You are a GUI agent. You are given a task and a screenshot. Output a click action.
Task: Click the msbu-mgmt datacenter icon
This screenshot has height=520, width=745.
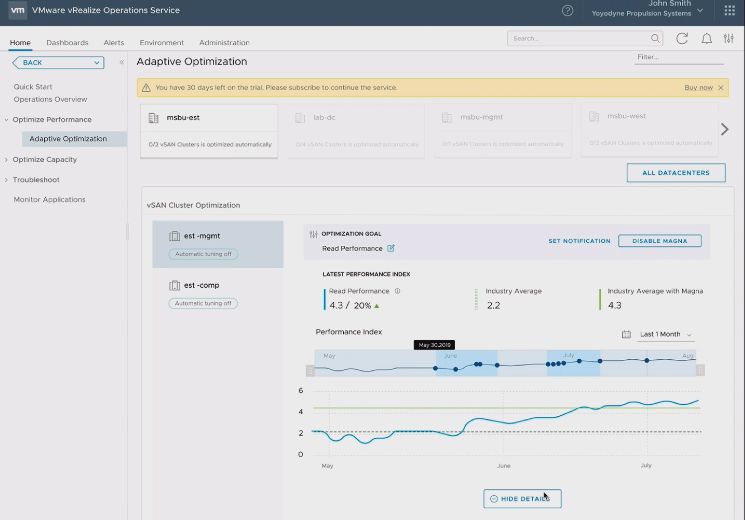tap(447, 117)
